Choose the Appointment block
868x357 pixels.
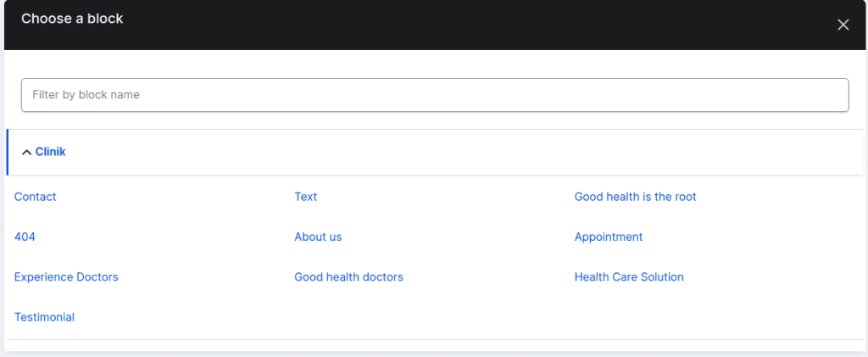coord(609,237)
